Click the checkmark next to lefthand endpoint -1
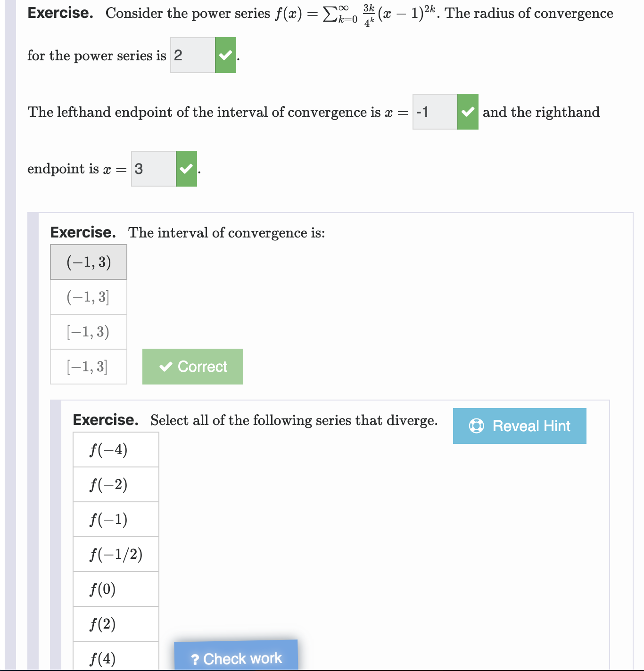Image resolution: width=644 pixels, height=671 pixels. click(x=467, y=112)
